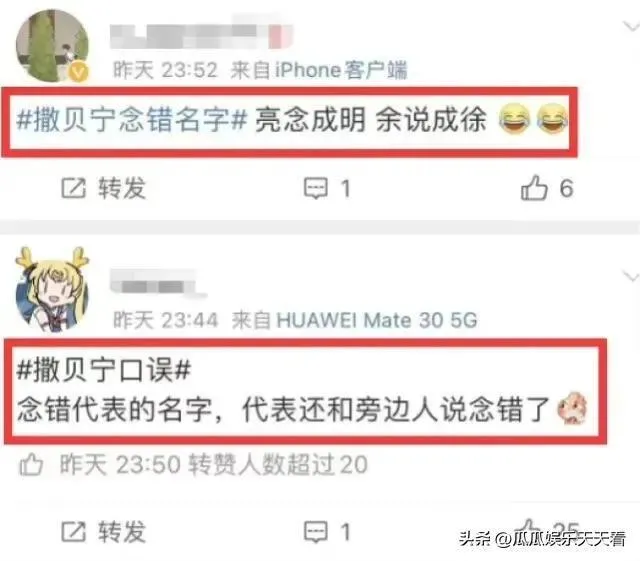The width and height of the screenshot is (640, 561).
Task: Tap the repost icon on first post
Action: tap(73, 188)
